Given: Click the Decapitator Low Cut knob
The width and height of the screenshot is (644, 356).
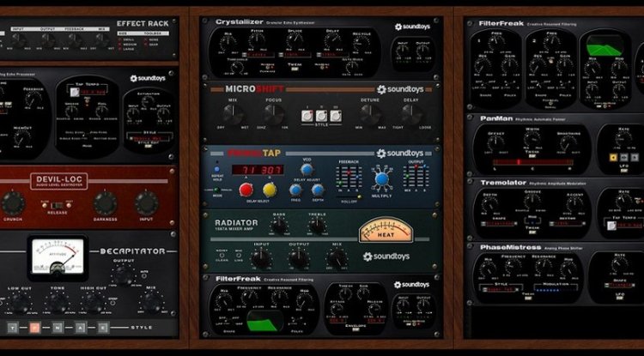Looking at the screenshot, I should (x=20, y=304).
